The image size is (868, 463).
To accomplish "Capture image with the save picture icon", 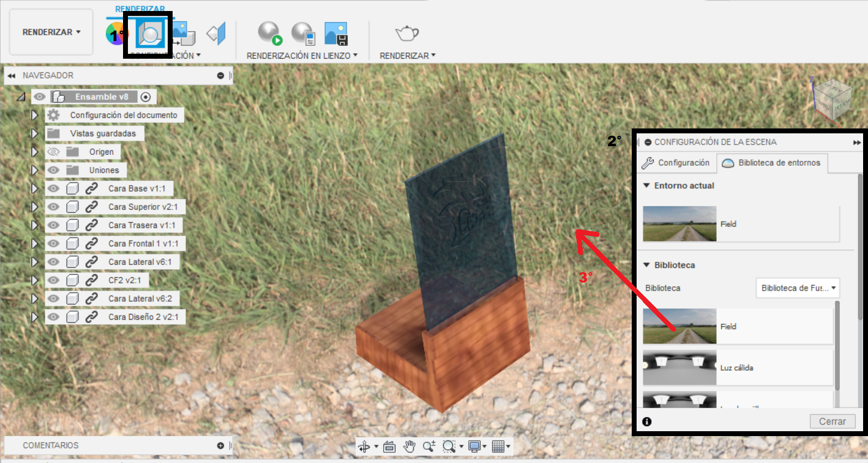I will click(x=336, y=34).
